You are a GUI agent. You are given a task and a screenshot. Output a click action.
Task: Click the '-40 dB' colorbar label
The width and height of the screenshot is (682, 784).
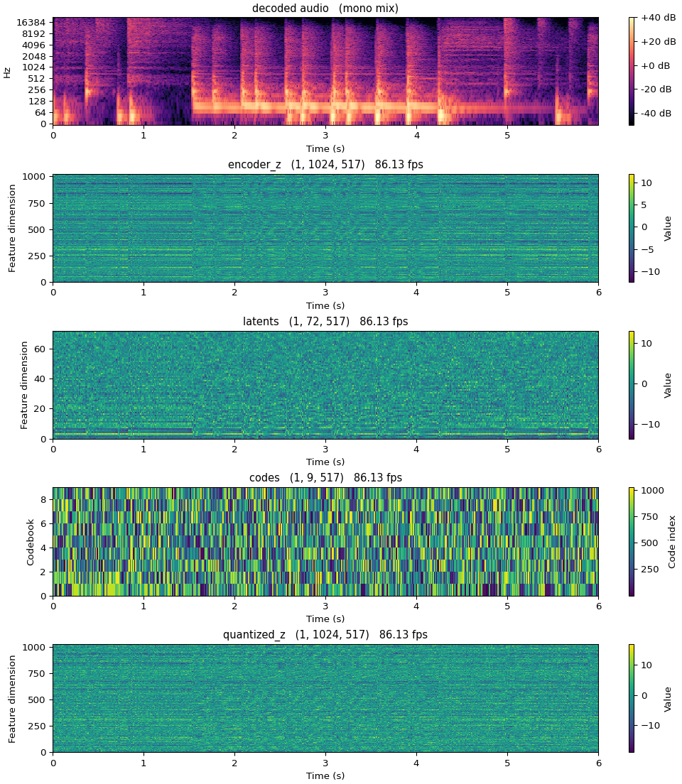point(656,114)
